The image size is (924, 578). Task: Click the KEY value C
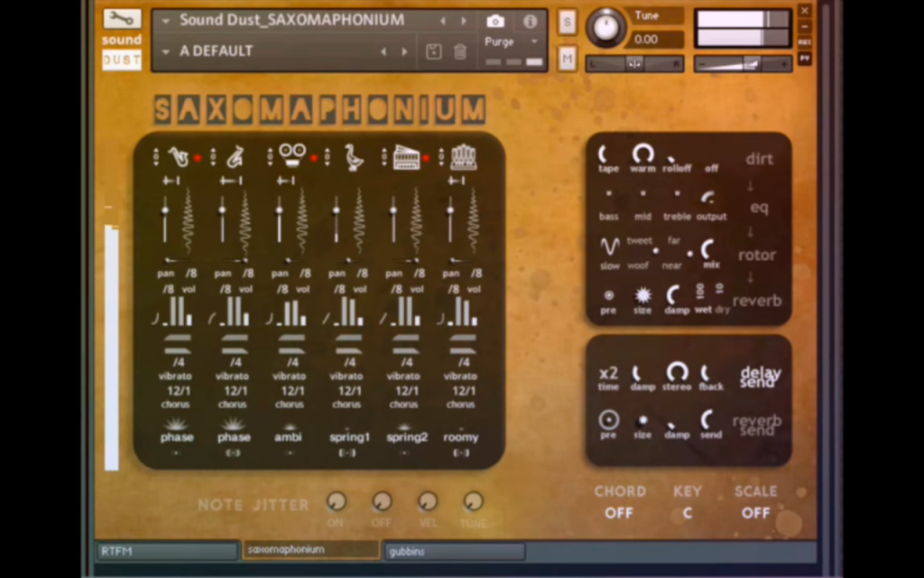pos(687,513)
